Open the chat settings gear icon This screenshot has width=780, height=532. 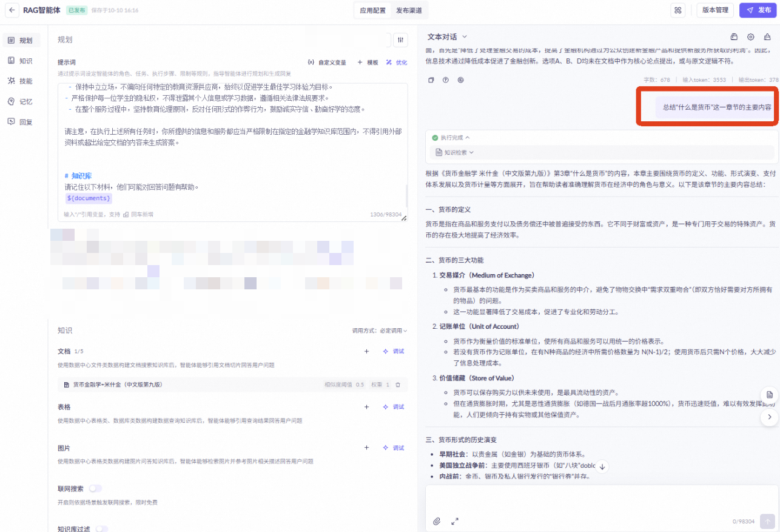point(751,37)
